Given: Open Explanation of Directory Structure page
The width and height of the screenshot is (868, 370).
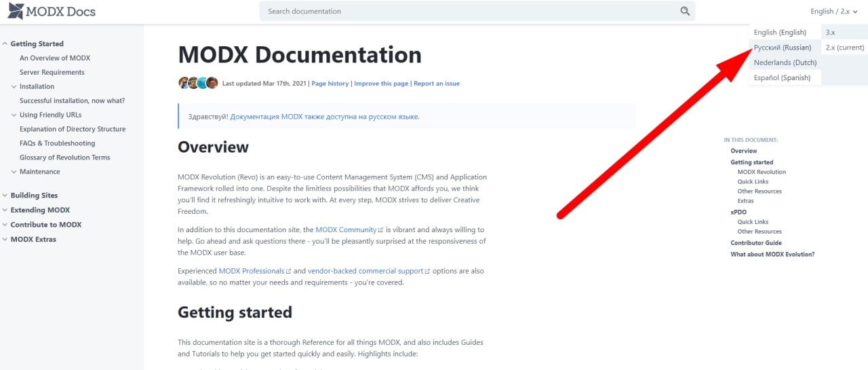Looking at the screenshot, I should [73, 129].
